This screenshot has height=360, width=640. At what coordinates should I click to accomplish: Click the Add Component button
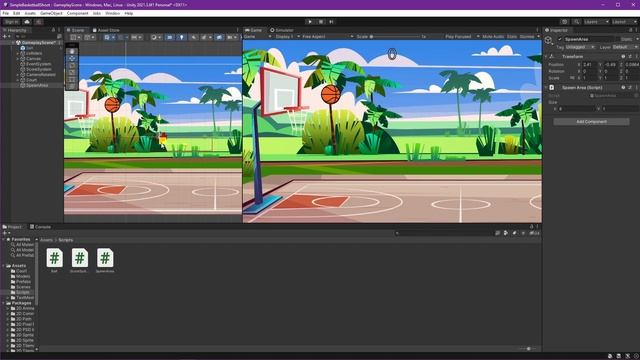591,122
